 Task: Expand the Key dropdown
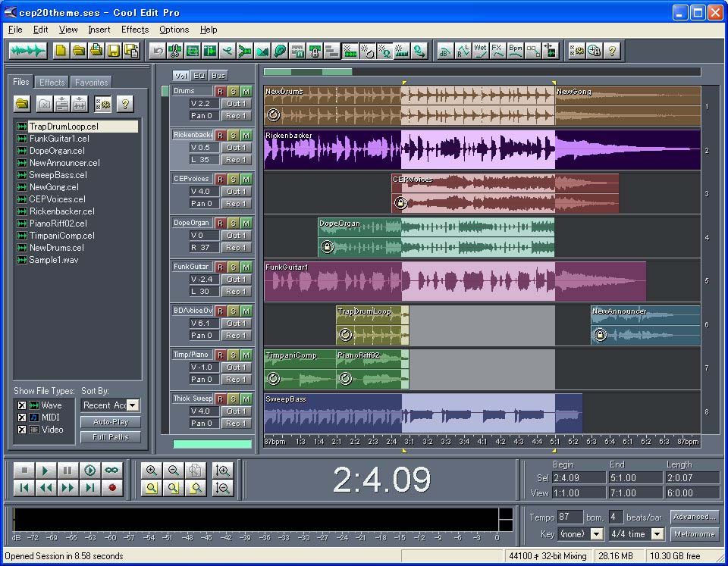(x=596, y=534)
